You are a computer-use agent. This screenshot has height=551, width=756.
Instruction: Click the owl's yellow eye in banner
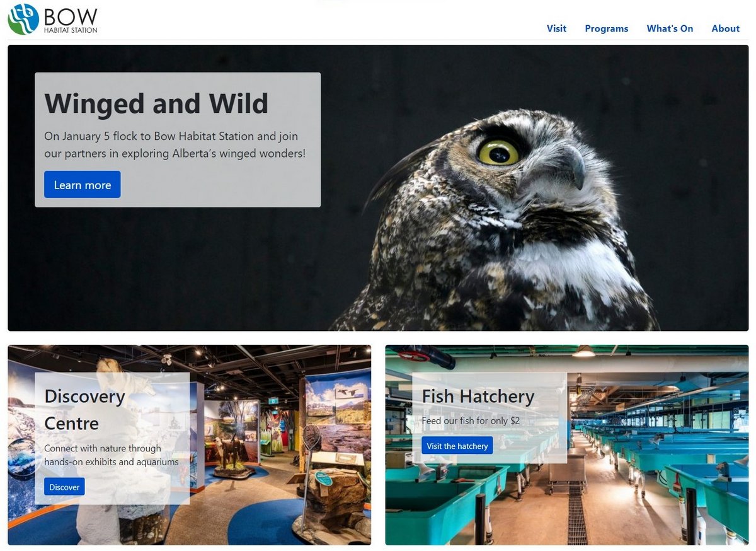coord(498,152)
